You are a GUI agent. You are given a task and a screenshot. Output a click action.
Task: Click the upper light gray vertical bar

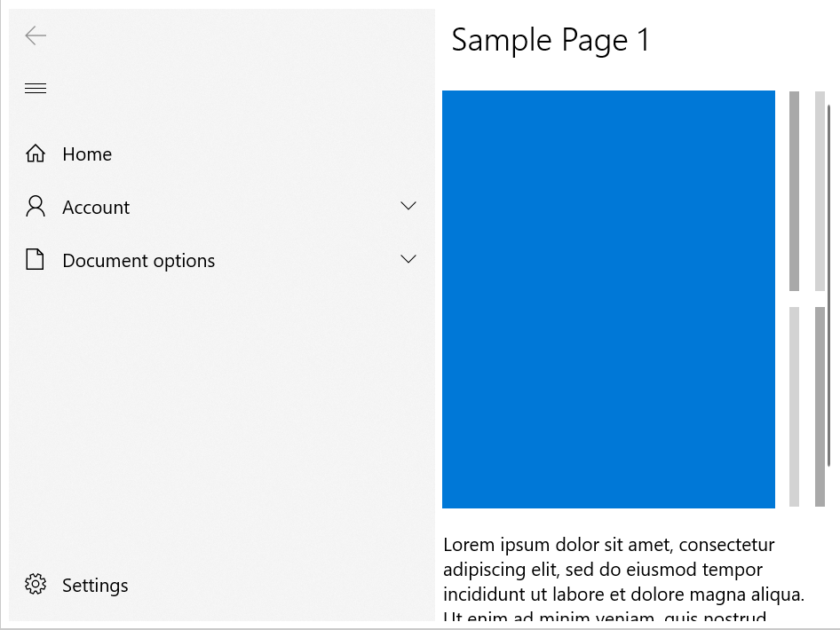[x=820, y=191]
